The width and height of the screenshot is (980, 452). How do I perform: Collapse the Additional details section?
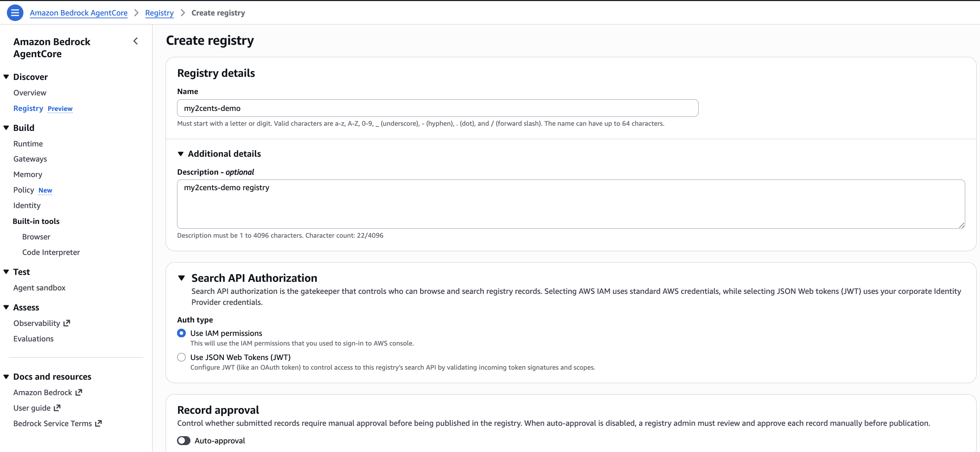(181, 154)
